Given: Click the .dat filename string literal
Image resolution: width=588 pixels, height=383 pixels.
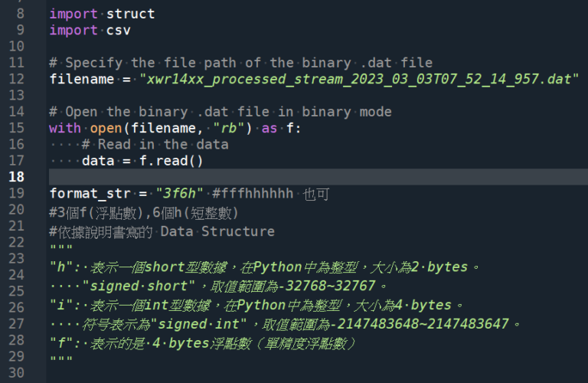Looking at the screenshot, I should coord(359,79).
